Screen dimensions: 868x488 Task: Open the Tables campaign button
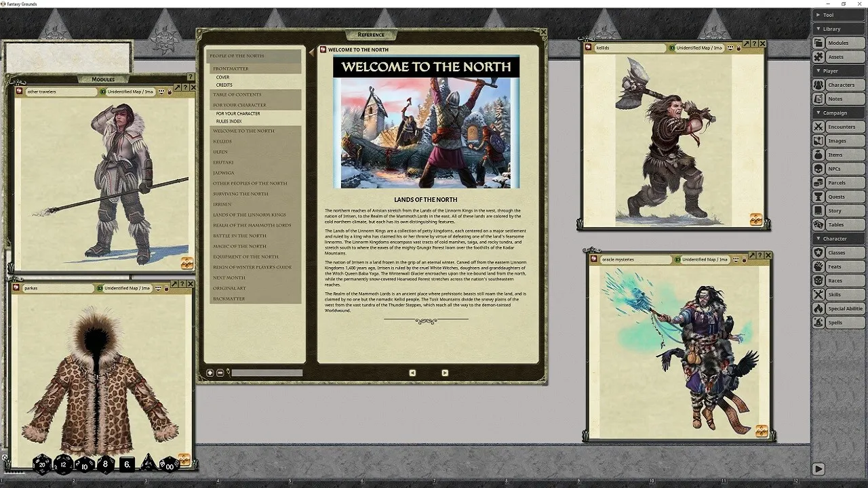point(839,224)
